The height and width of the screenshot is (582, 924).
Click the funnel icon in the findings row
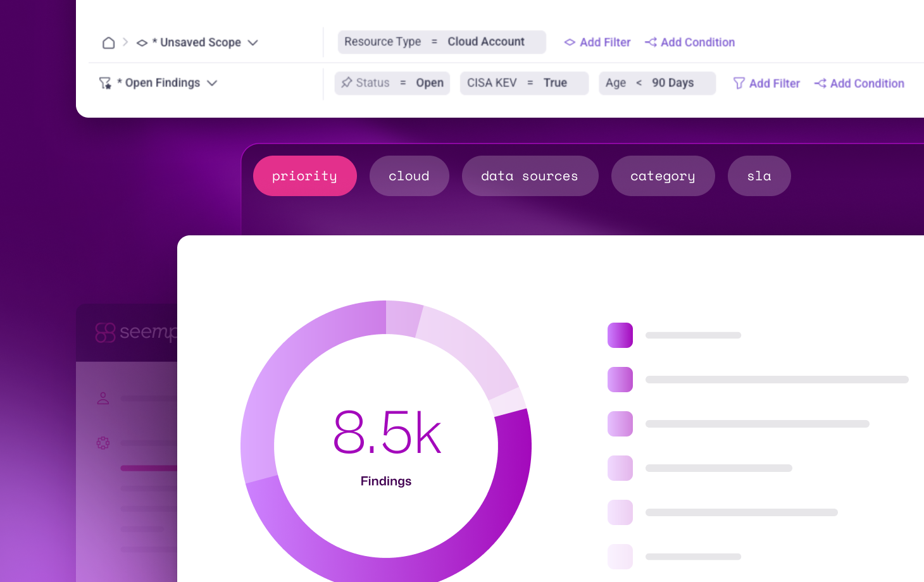coord(739,84)
